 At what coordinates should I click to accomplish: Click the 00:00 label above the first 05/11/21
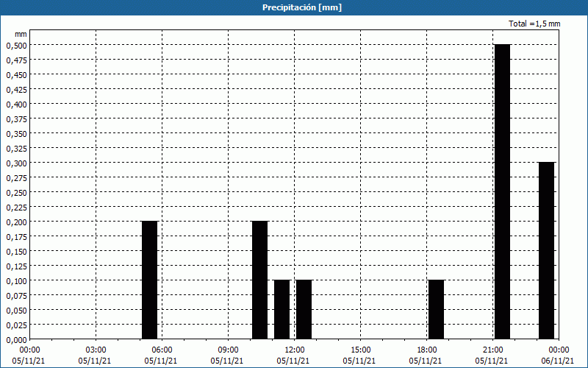click(x=29, y=350)
